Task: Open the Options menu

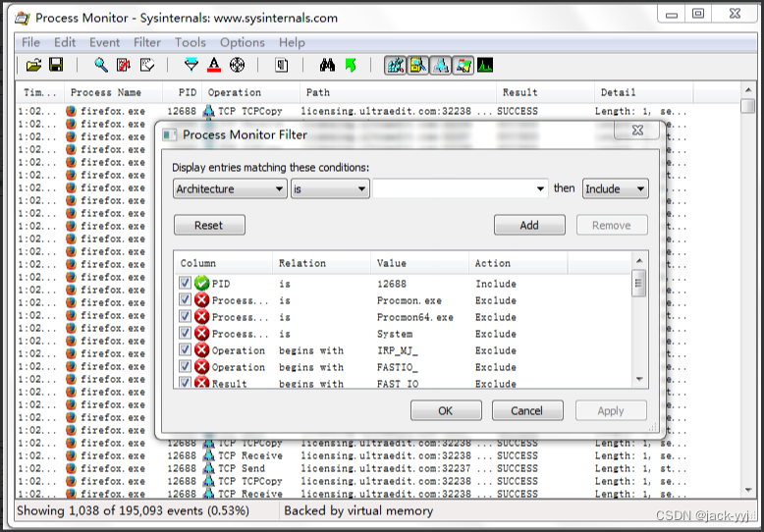Action: [x=243, y=42]
